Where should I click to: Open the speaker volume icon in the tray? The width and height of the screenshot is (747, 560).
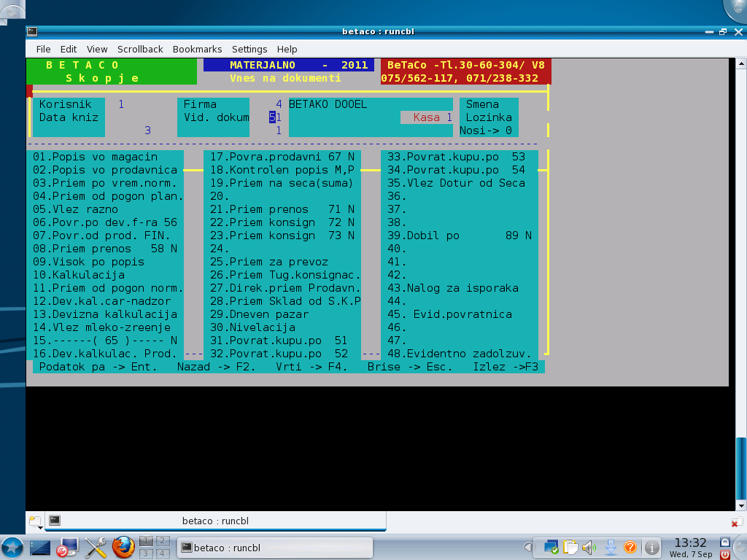click(x=587, y=547)
